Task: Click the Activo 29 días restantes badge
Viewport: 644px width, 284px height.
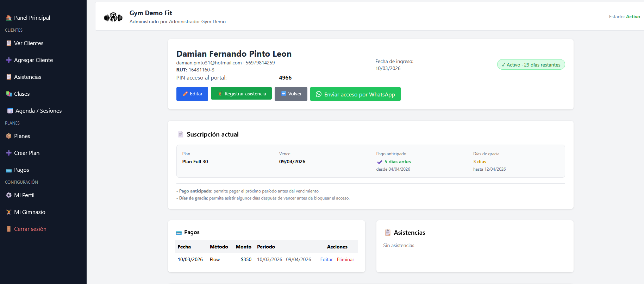Action: click(531, 65)
